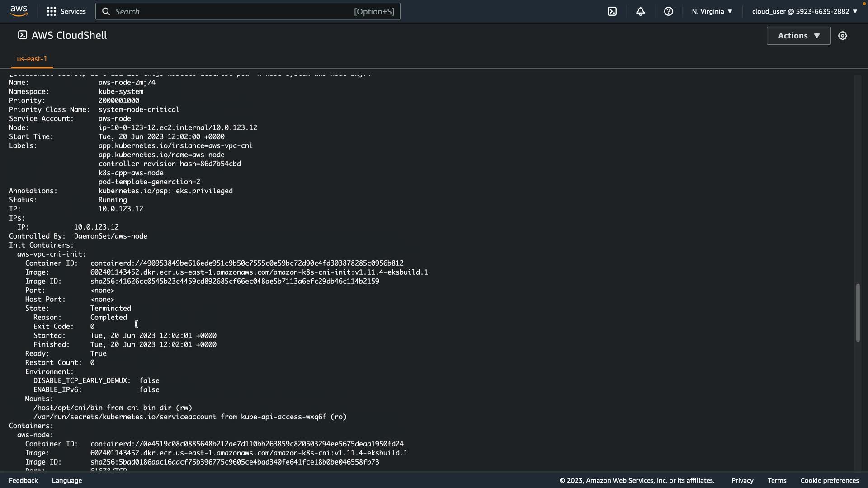Open the help question mark icon
Screen dimensions: 868x488
pos(668,11)
